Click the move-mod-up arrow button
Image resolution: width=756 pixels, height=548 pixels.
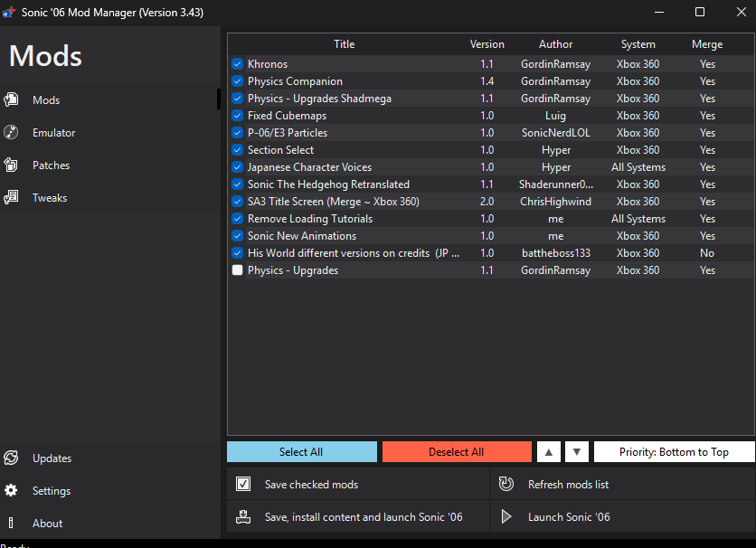(549, 452)
